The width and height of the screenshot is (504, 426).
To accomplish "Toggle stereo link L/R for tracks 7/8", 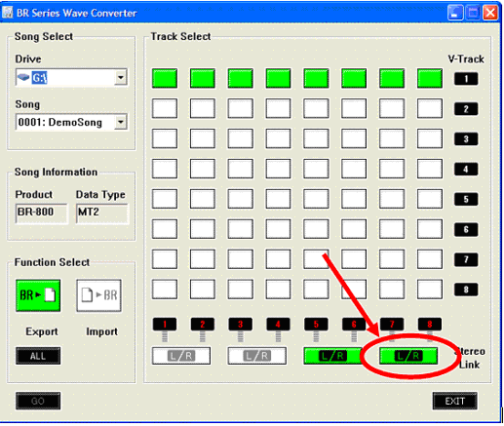I will [408, 356].
